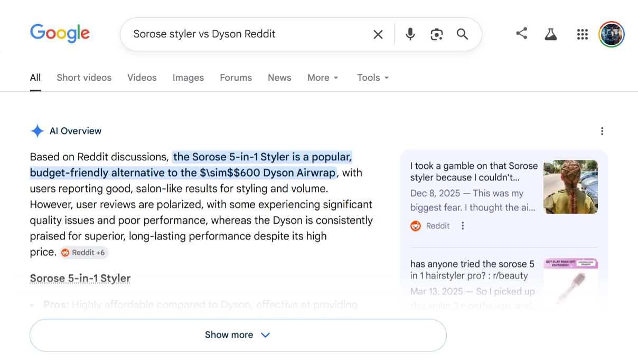Open the Sorose 5-in-1 Styler link
This screenshot has width=638, height=364.
[x=80, y=278]
